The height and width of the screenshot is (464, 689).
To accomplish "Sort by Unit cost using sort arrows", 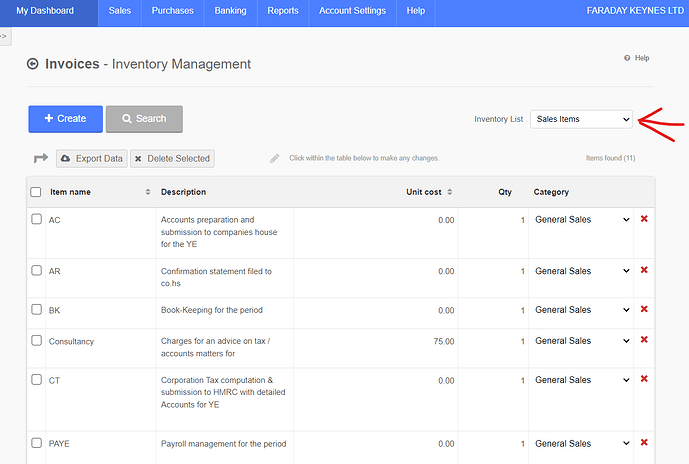I will tap(450, 192).
